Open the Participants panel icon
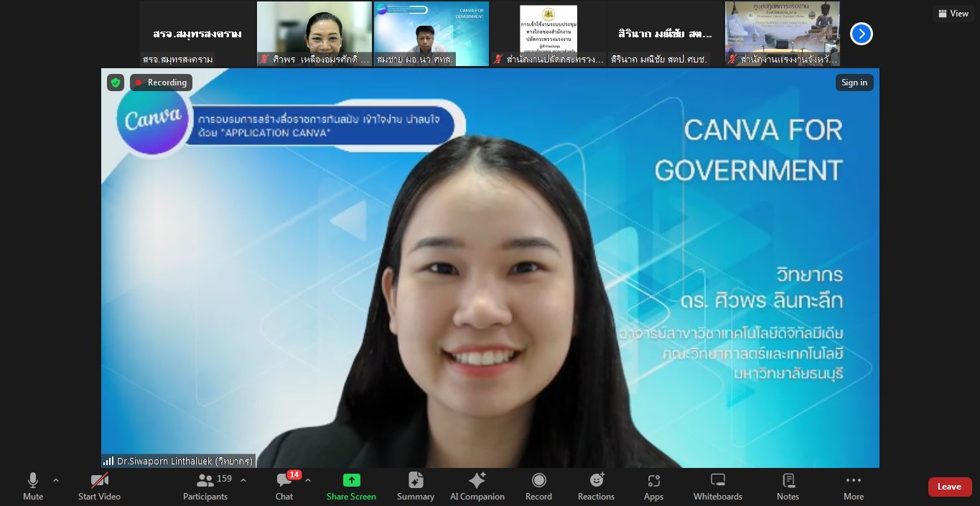Viewport: 980px width, 506px height. tap(205, 480)
